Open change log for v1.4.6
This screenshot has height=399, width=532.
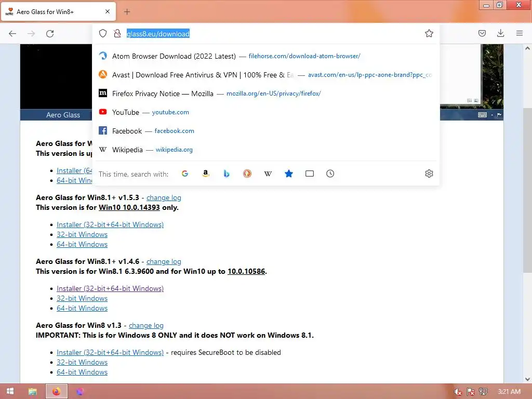(164, 261)
